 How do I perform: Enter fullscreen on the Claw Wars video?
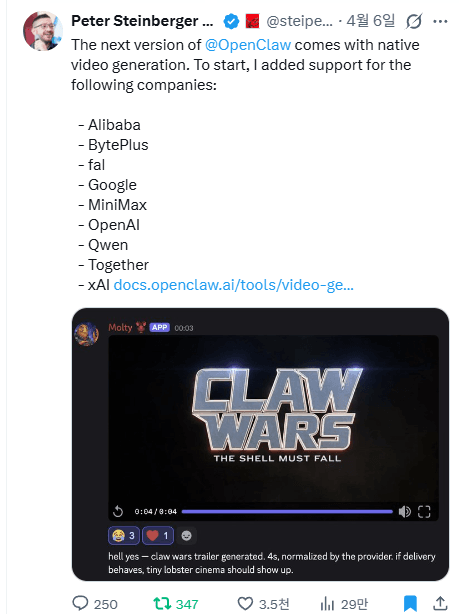coord(424,511)
